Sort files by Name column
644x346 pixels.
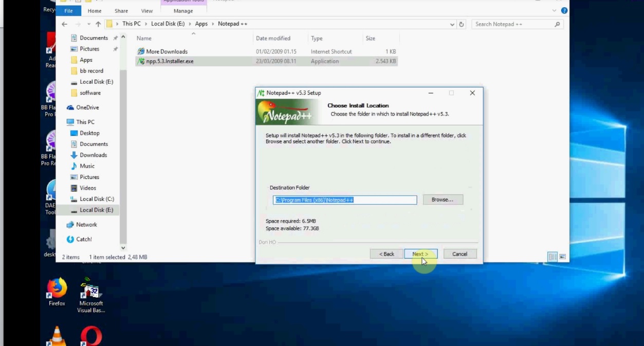[x=144, y=39]
